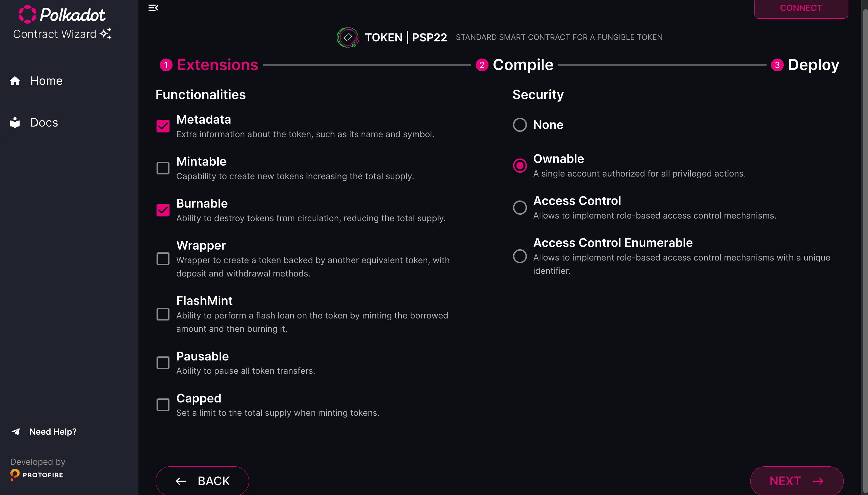Click the BACK button to return
The width and height of the screenshot is (868, 495).
(x=202, y=481)
